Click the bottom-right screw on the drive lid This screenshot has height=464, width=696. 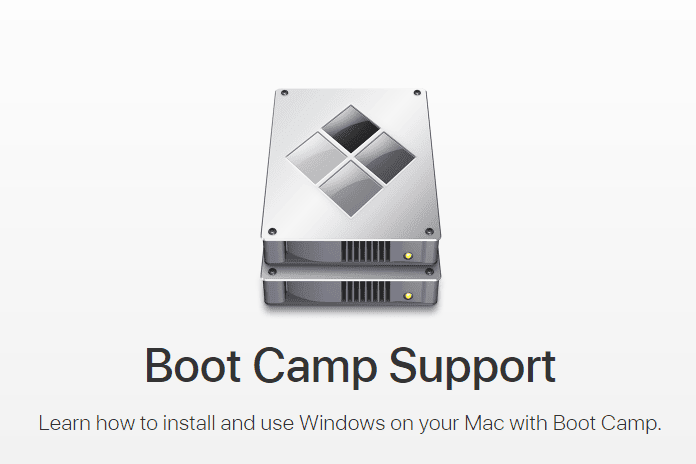(429, 231)
